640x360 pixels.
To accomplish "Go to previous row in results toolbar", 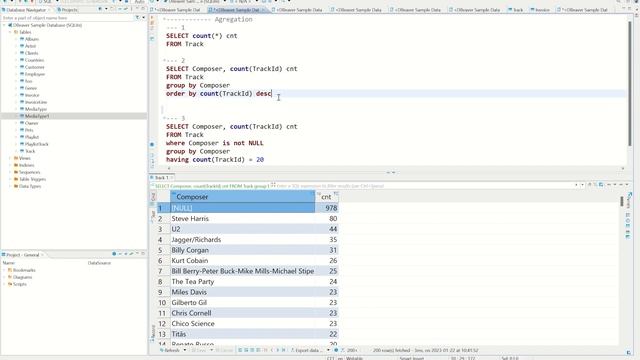I will coord(272,350).
